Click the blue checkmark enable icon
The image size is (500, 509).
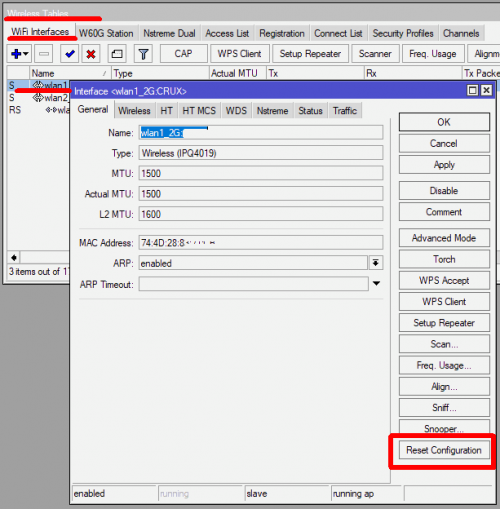coord(70,54)
